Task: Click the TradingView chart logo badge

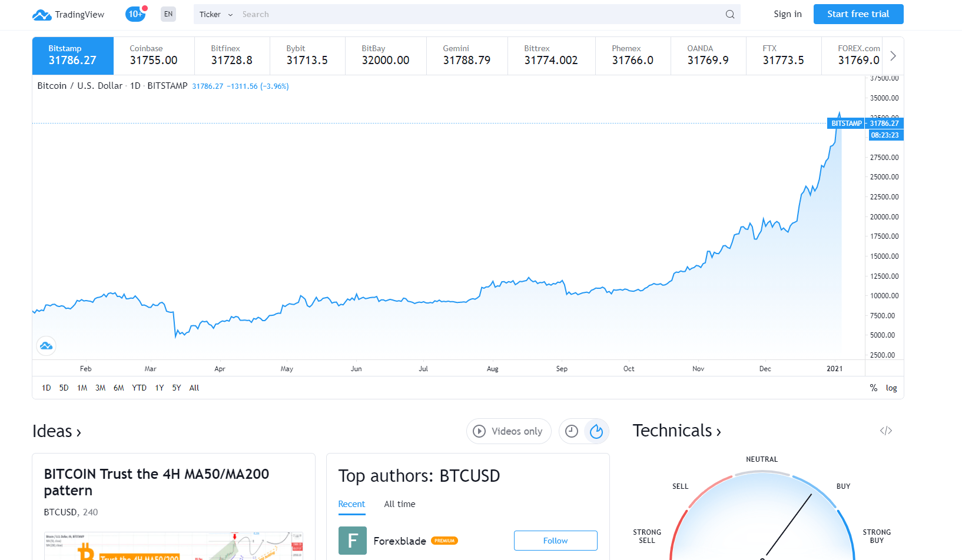Action: [x=47, y=346]
